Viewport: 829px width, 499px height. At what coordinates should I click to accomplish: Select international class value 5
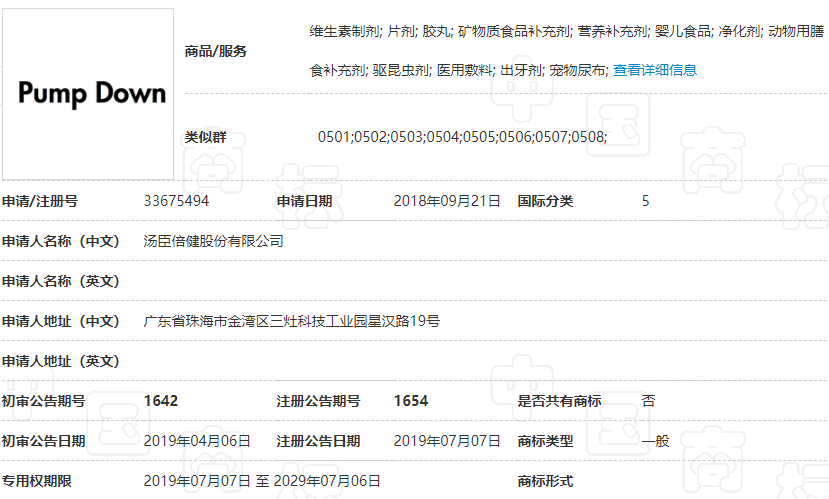[x=646, y=201]
